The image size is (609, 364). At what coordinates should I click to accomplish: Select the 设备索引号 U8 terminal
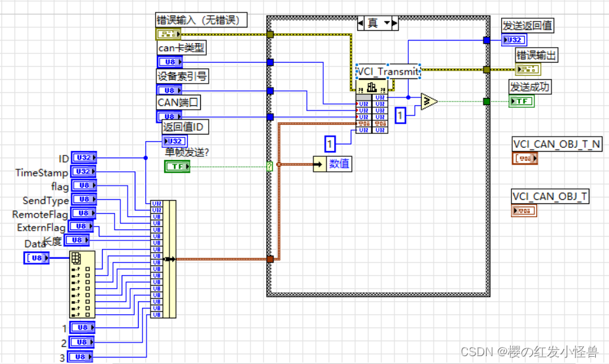tap(169, 90)
